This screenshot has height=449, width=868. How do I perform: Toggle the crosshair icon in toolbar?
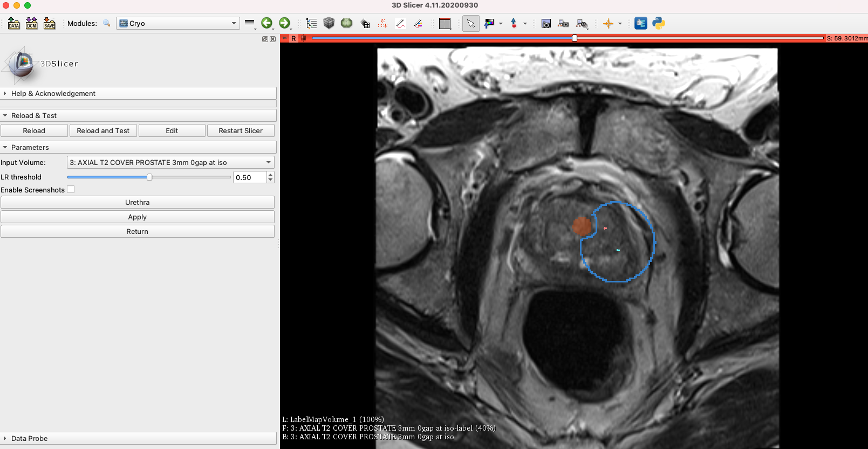(x=609, y=23)
